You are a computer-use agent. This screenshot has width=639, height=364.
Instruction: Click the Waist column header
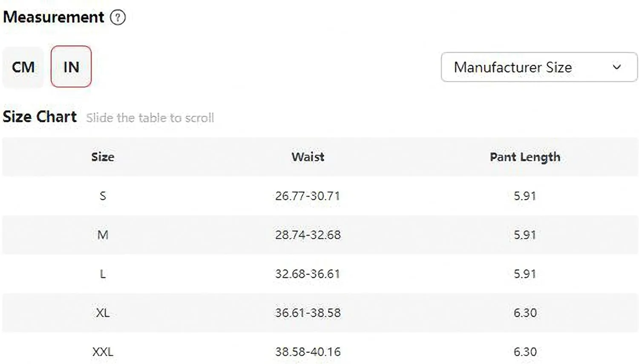click(308, 157)
